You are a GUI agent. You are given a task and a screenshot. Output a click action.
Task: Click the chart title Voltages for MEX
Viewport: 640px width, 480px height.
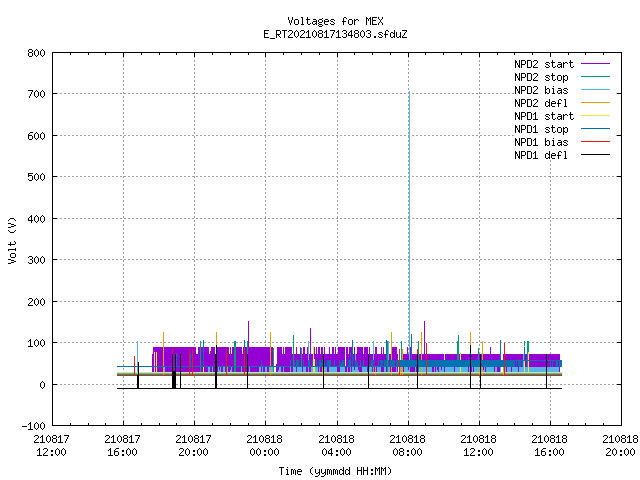[335, 21]
